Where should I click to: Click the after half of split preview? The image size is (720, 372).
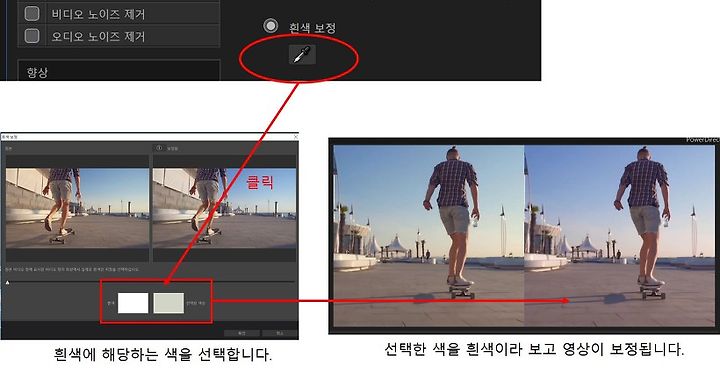click(x=619, y=236)
